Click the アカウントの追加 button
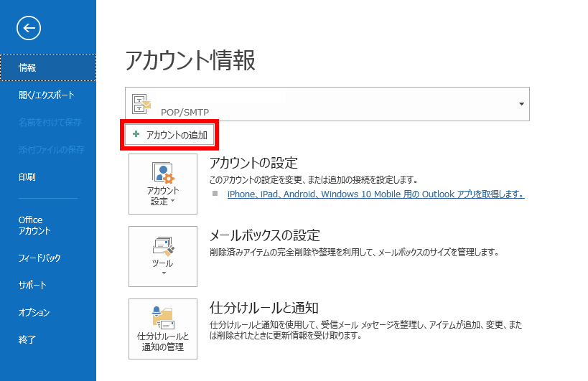 169,135
